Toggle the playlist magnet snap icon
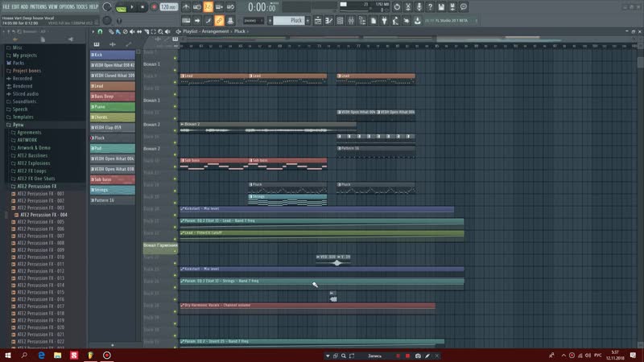 100,31
